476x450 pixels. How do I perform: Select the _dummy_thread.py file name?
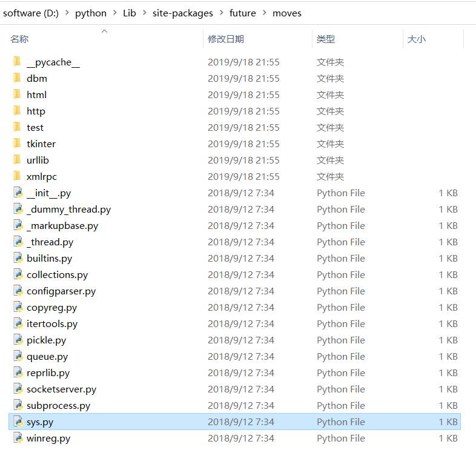tap(68, 210)
